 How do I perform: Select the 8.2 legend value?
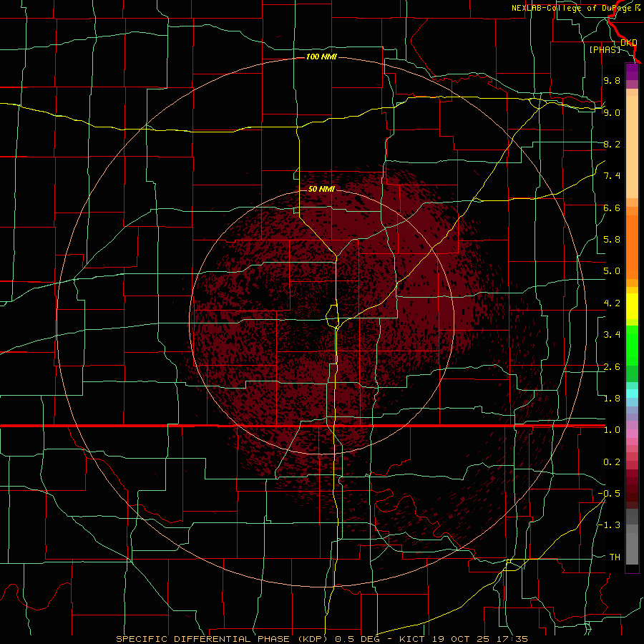[612, 144]
